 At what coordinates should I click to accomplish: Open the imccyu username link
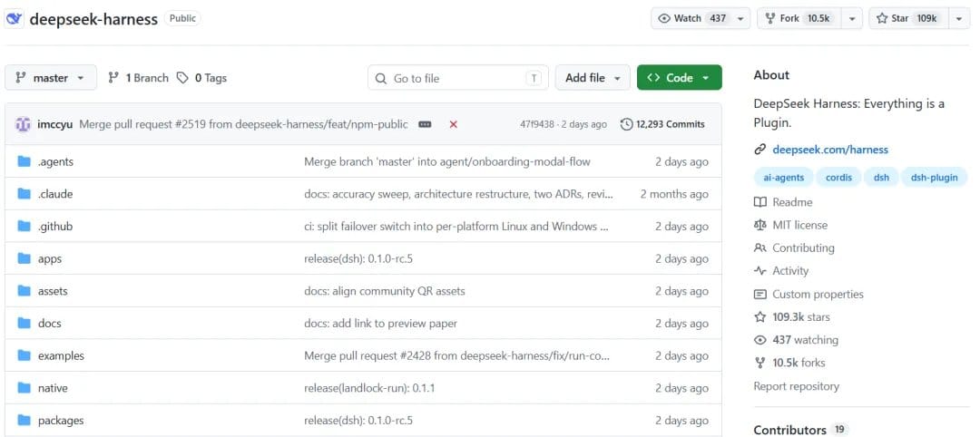click(55, 124)
